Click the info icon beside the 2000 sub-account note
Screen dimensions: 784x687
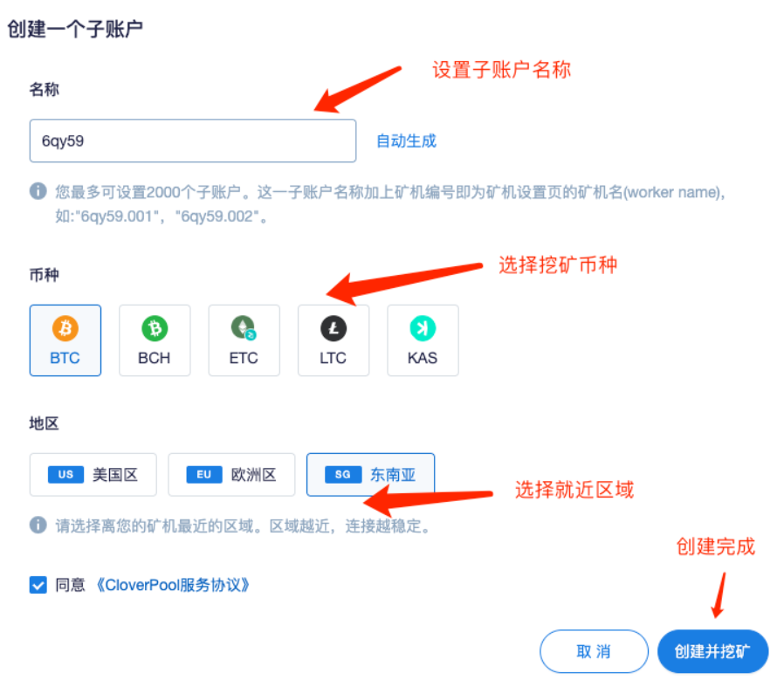point(38,191)
